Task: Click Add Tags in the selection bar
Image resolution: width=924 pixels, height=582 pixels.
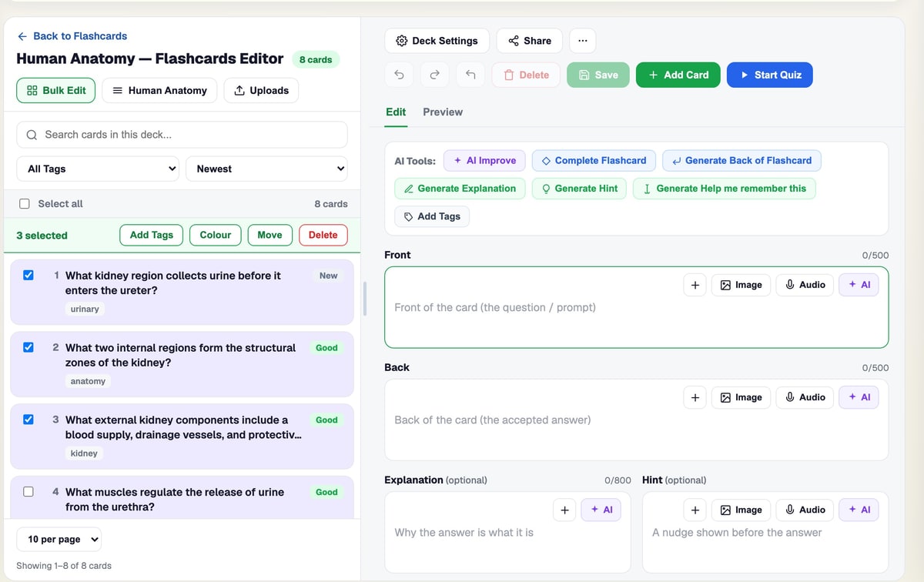Action: click(152, 235)
